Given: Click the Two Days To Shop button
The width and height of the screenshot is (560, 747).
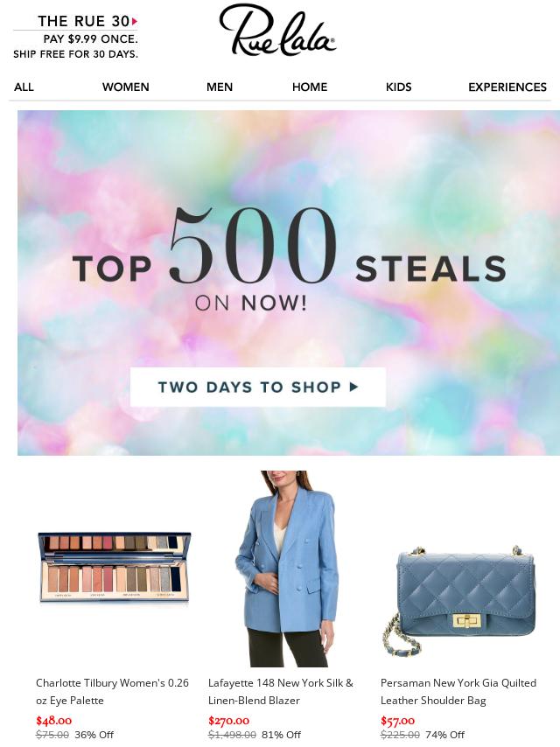Looking at the screenshot, I should coord(258,387).
